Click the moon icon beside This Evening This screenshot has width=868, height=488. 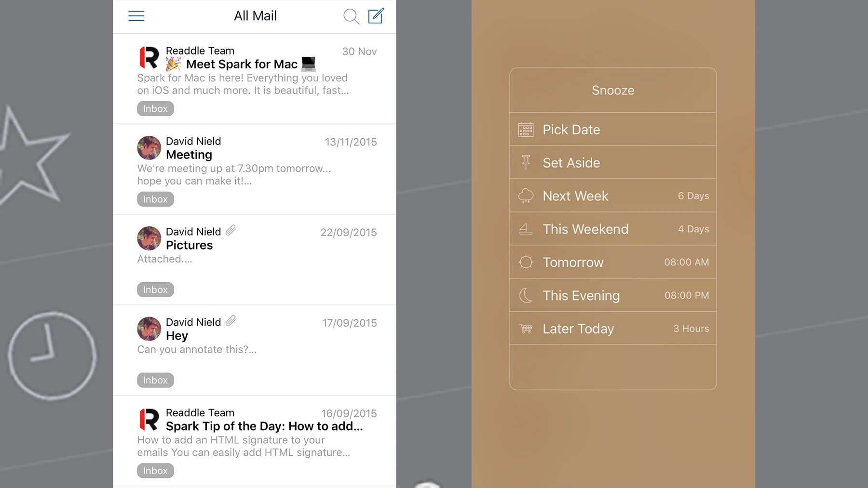(x=526, y=295)
